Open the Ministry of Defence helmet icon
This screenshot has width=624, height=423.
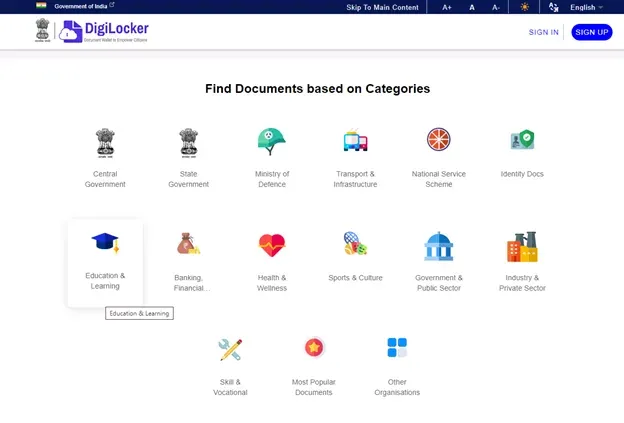pyautogui.click(x=271, y=140)
